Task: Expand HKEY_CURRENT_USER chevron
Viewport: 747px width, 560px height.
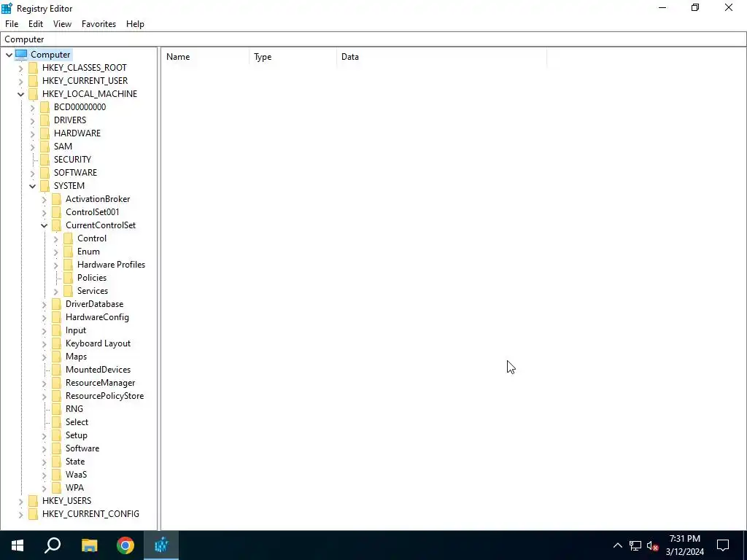Action: 20,81
